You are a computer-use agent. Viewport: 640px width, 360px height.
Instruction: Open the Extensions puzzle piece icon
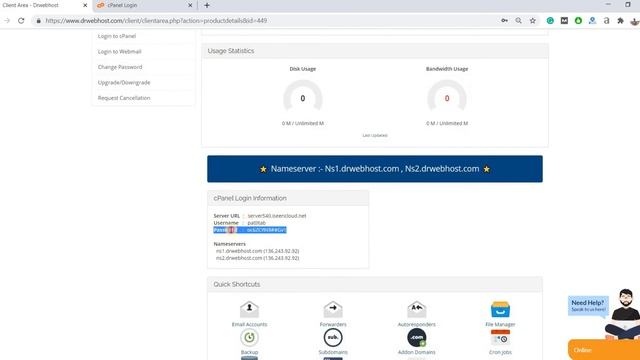coord(620,20)
